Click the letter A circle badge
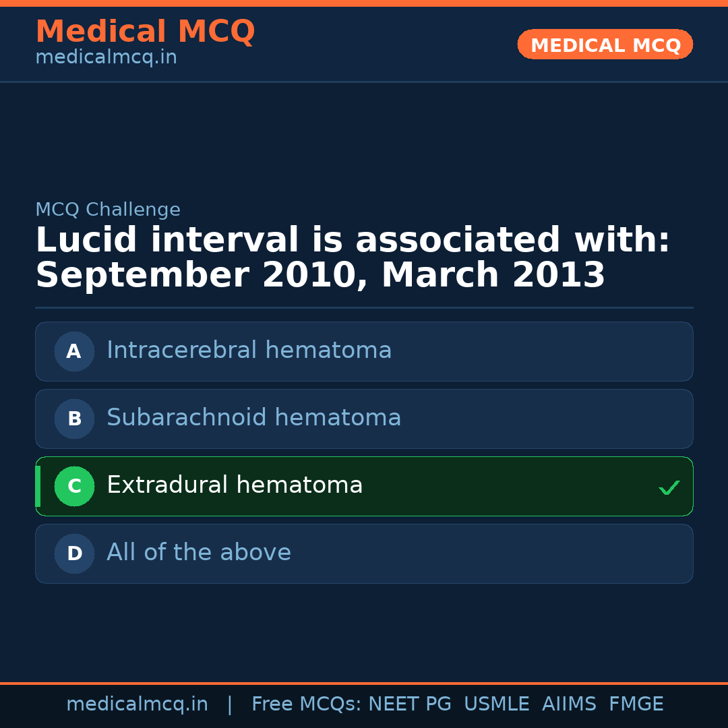Viewport: 728px width, 728px height. [74, 351]
